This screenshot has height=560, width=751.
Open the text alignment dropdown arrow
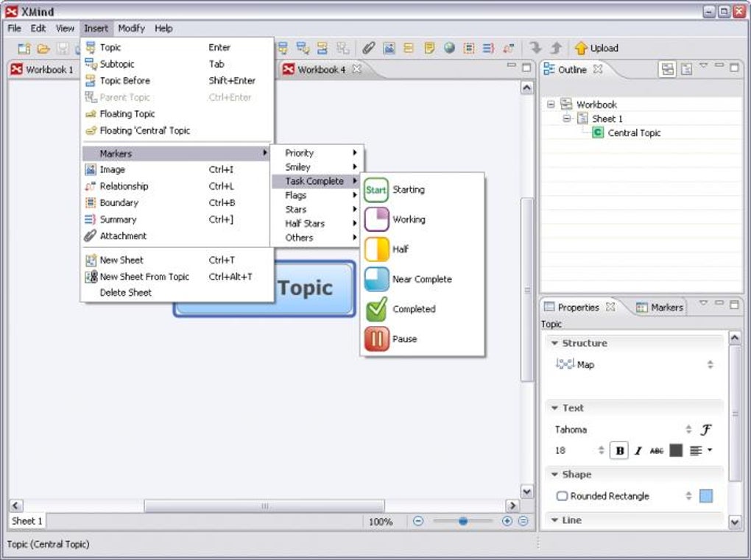pyautogui.click(x=710, y=450)
